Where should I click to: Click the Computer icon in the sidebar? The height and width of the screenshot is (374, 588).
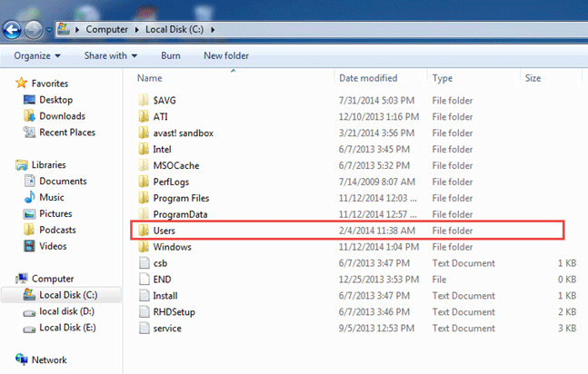pyautogui.click(x=22, y=279)
